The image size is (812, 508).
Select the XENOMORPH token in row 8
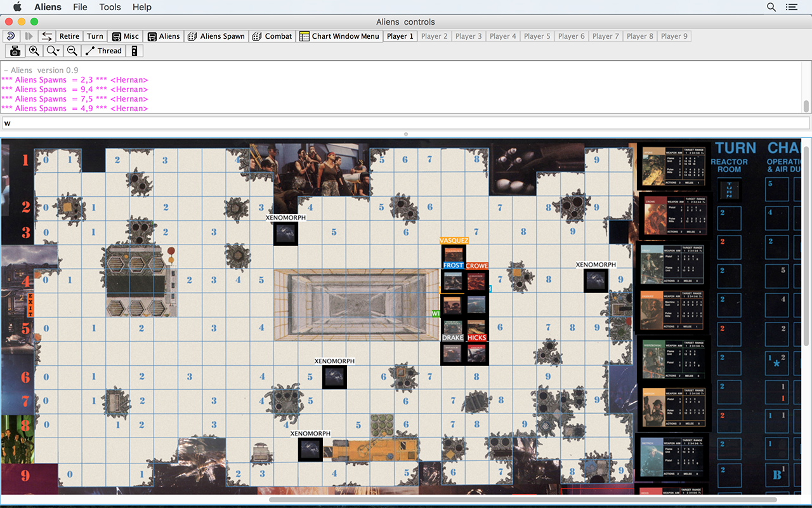coord(310,450)
